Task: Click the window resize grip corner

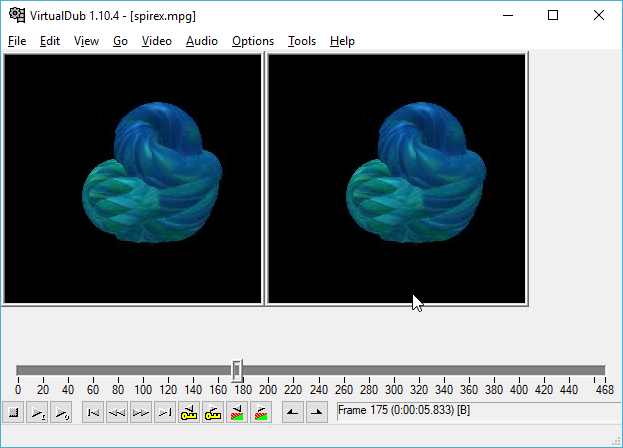Action: [x=616, y=441]
